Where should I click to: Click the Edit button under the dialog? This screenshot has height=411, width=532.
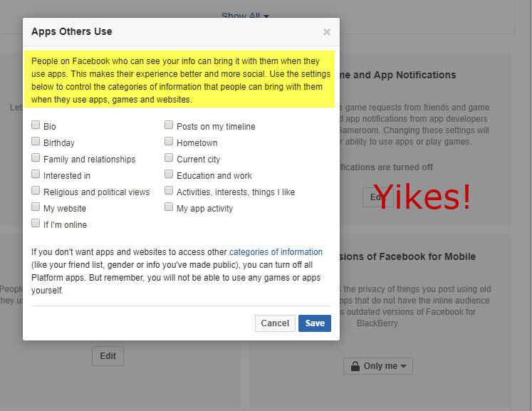(x=108, y=356)
